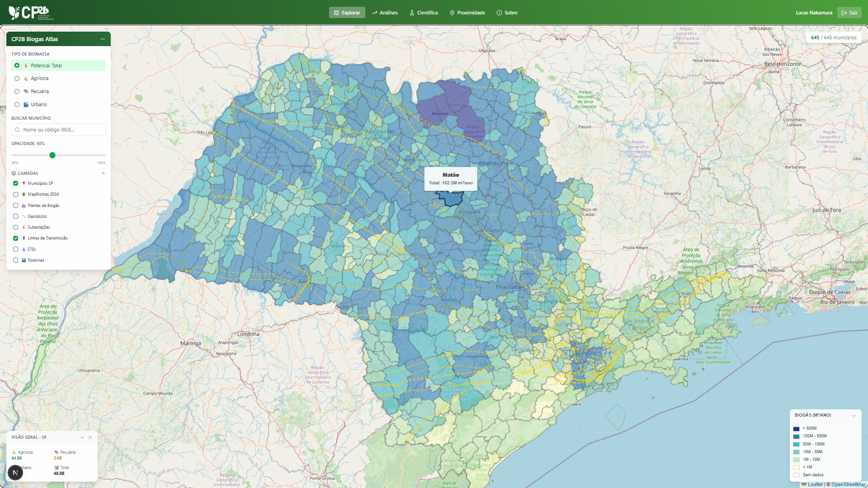This screenshot has height=488, width=868.
Task: Click the MapBiomas 2024 globe icon
Action: (x=23, y=194)
